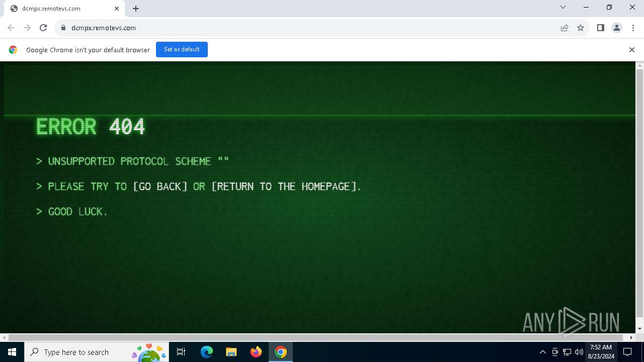
Task: Click Set as default button
Action: click(182, 49)
